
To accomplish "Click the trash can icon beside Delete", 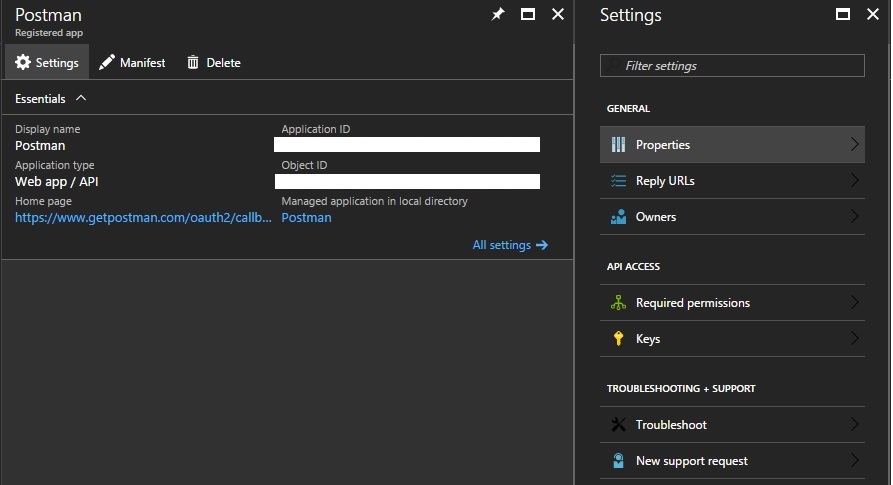I will coord(193,62).
